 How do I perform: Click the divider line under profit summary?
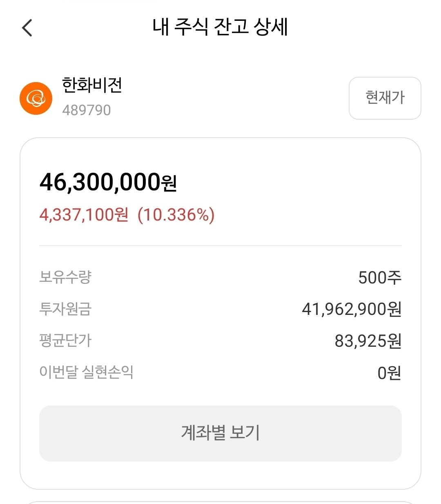click(x=220, y=246)
